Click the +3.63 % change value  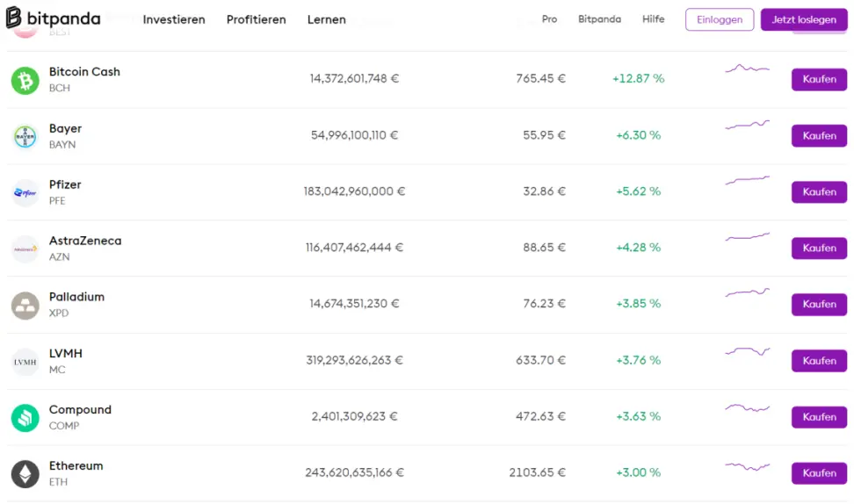coord(638,416)
